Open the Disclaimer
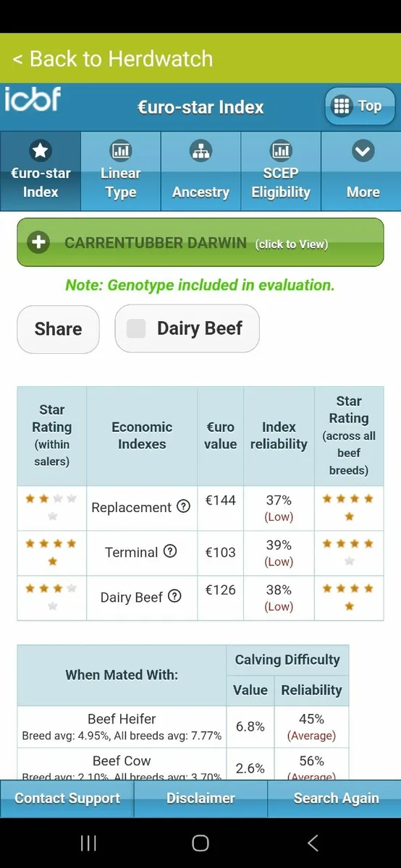 tap(200, 799)
